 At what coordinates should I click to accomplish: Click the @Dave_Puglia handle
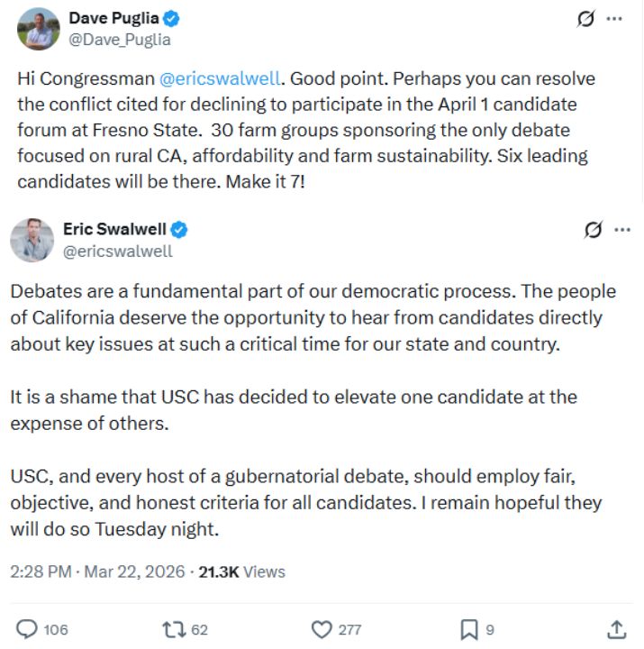click(x=120, y=40)
